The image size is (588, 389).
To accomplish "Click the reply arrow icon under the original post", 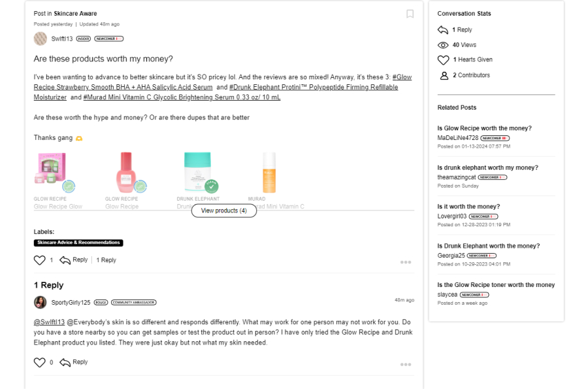I will pyautogui.click(x=65, y=260).
